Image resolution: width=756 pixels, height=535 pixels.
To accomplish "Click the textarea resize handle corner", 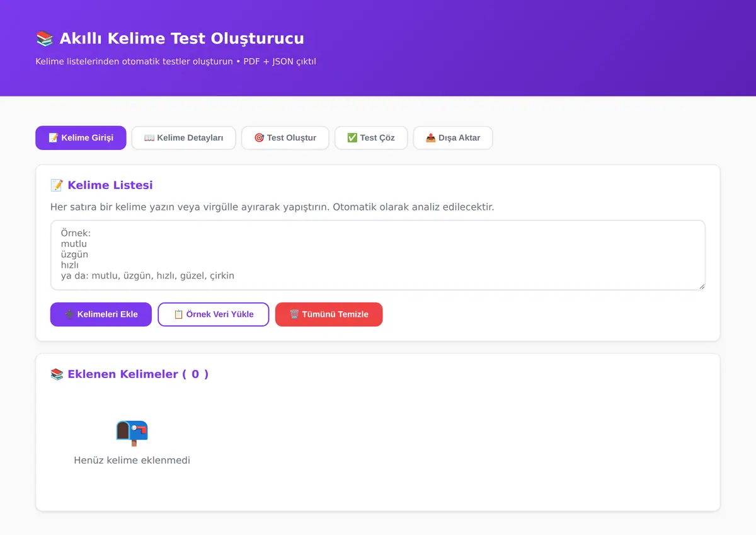I will tap(701, 286).
